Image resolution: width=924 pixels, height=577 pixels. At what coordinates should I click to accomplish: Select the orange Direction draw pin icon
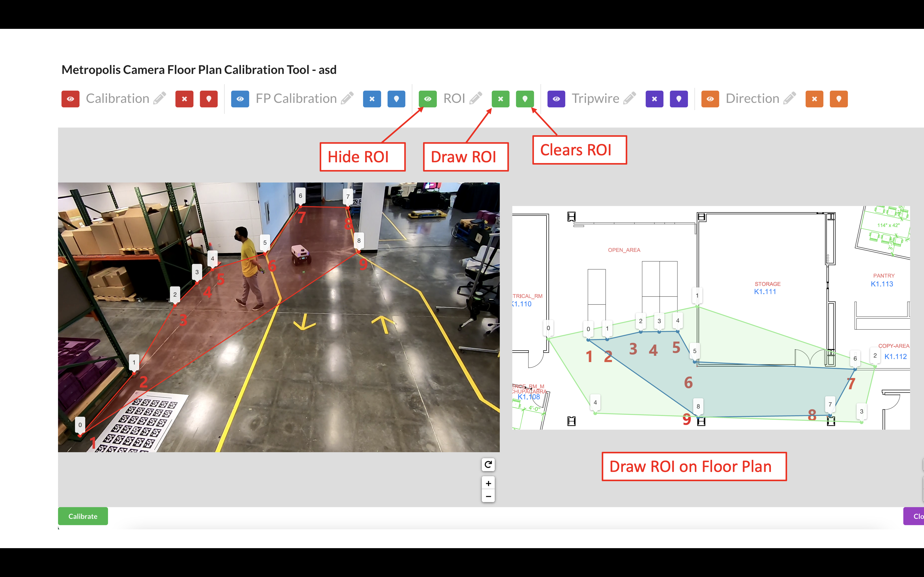point(839,99)
